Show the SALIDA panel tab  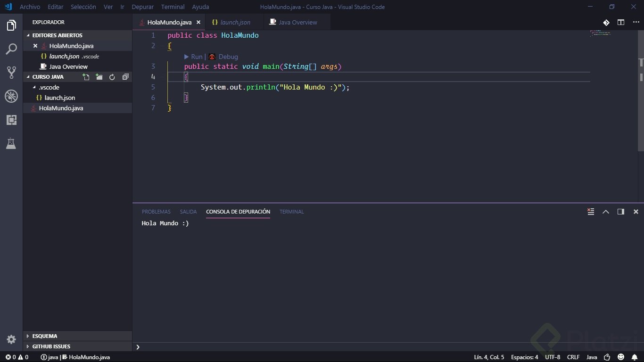188,212
